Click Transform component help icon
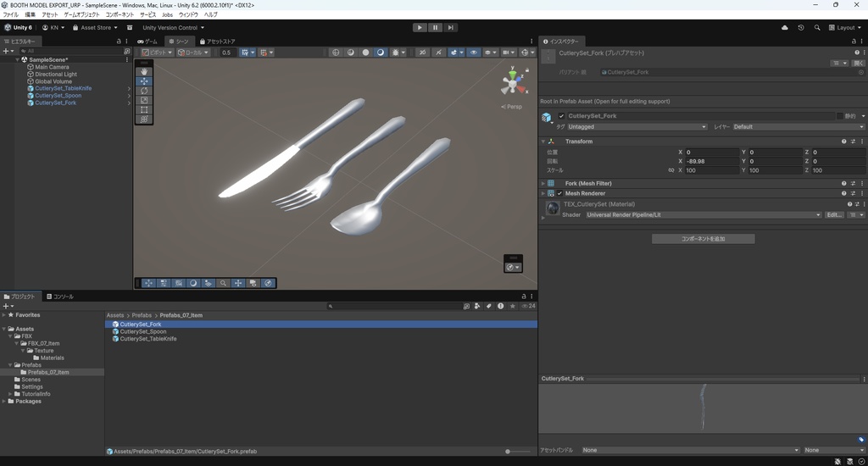 tap(843, 141)
